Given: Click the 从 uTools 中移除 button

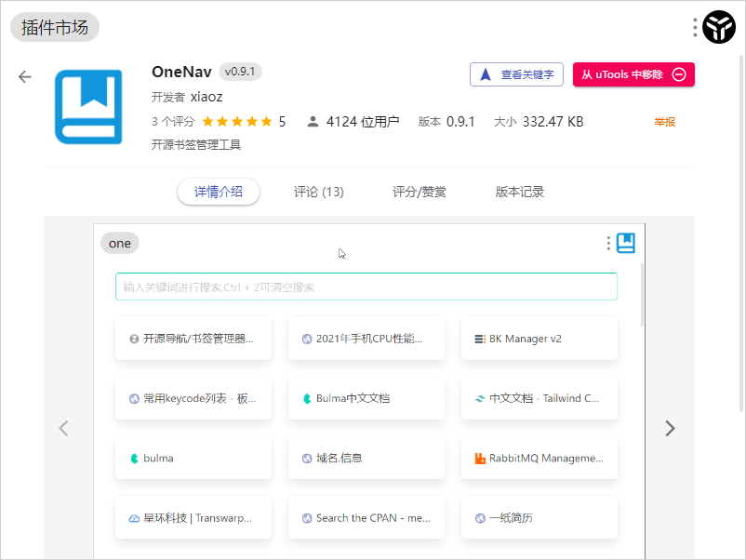Looking at the screenshot, I should 633,74.
